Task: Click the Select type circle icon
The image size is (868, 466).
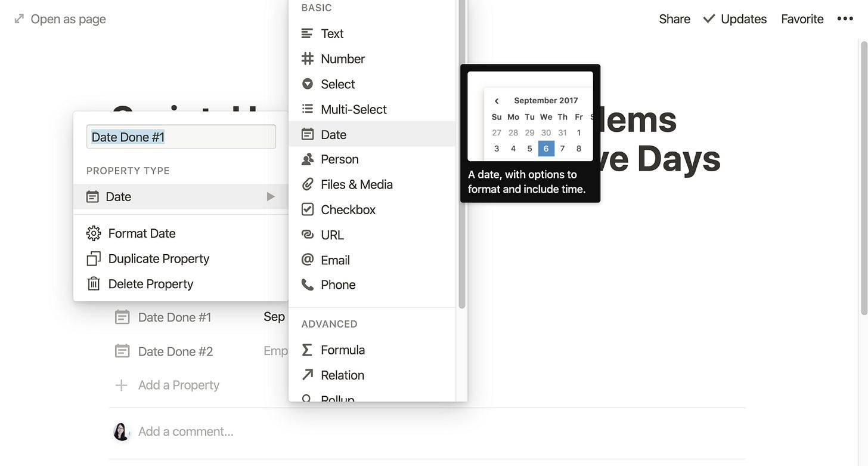Action: [x=307, y=84]
